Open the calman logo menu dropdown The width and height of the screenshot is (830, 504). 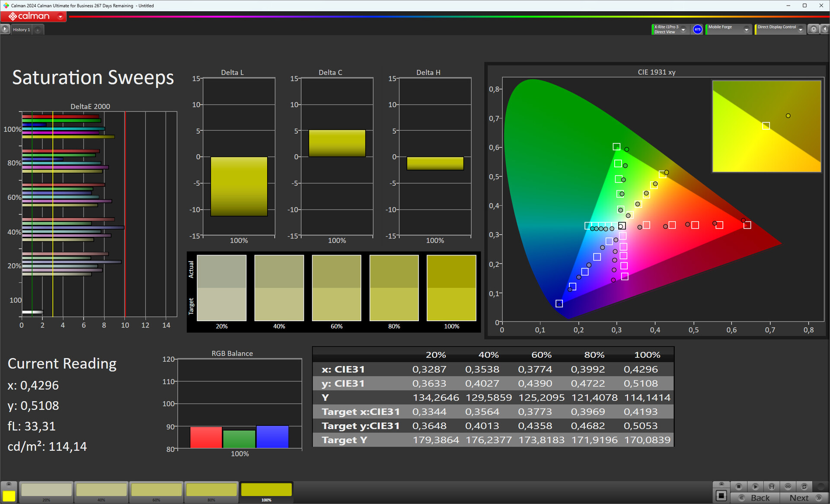pos(61,17)
